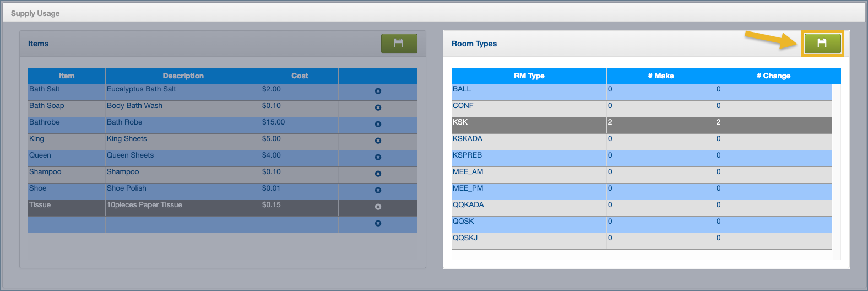The image size is (868, 291).
Task: Delete the Queen Sheets item
Action: pyautogui.click(x=378, y=158)
